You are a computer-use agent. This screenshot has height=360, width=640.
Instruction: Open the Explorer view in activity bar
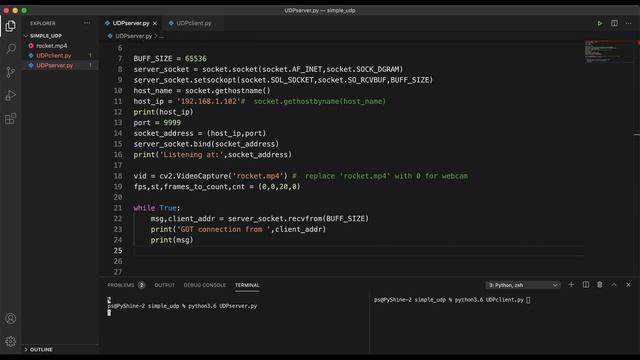pyautogui.click(x=11, y=26)
